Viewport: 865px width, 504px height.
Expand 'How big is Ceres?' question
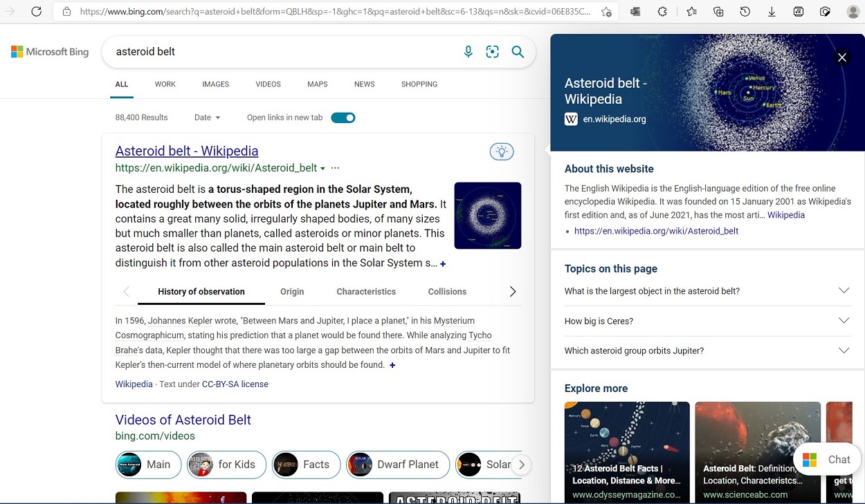pos(707,321)
